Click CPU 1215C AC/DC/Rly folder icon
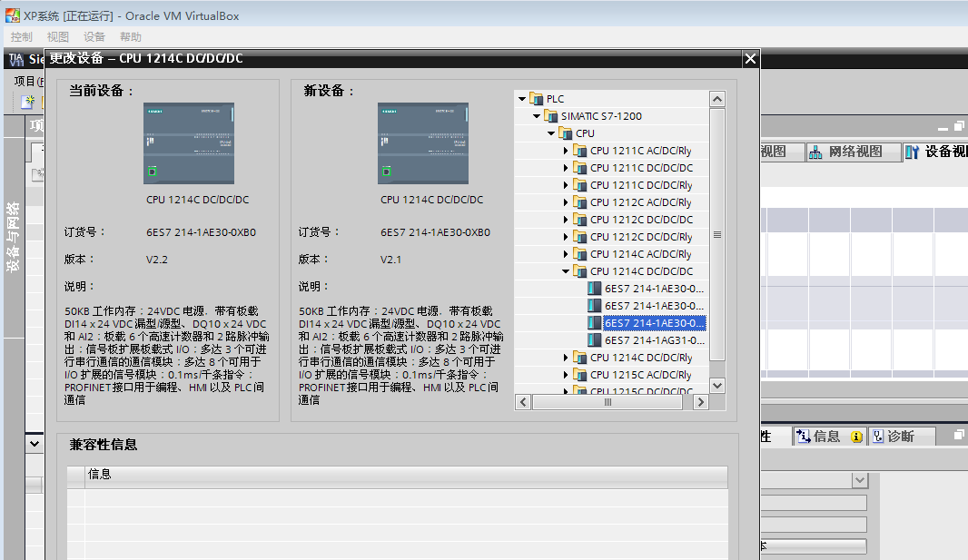Image resolution: width=968 pixels, height=560 pixels. (579, 375)
